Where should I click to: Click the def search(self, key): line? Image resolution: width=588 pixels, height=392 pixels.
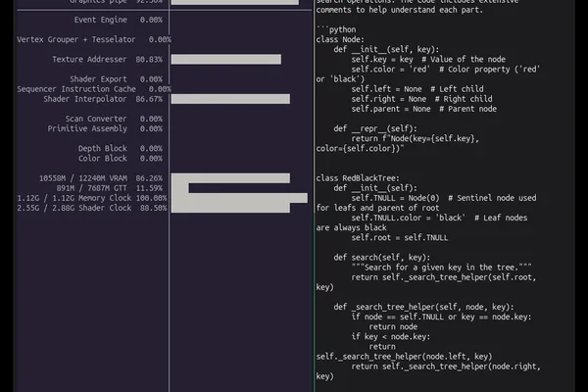point(382,258)
